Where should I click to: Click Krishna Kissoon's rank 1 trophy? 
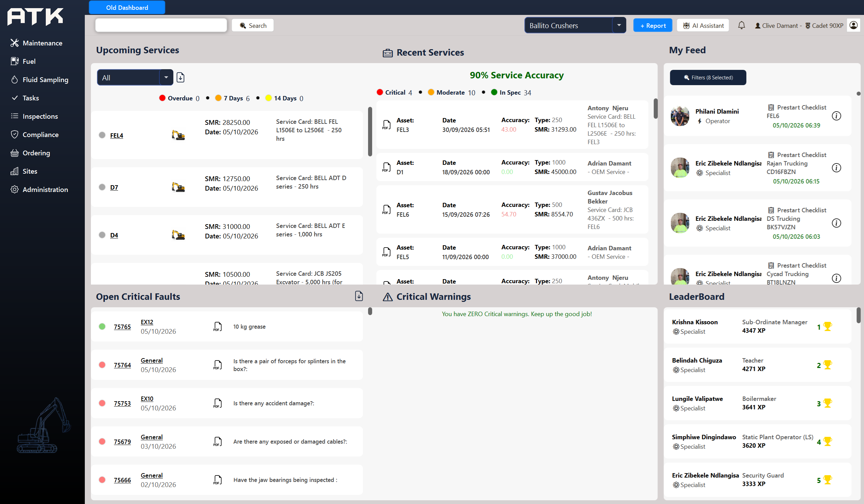click(x=827, y=326)
